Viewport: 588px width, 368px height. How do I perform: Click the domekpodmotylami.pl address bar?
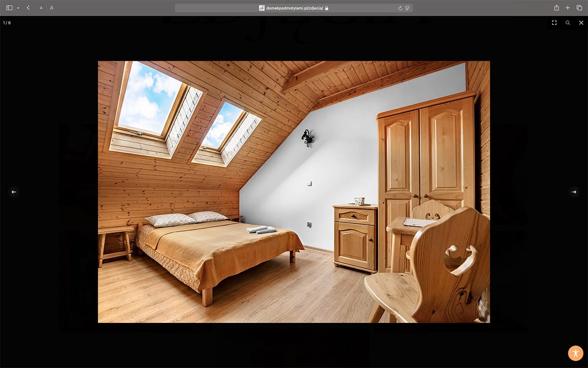[x=294, y=8]
